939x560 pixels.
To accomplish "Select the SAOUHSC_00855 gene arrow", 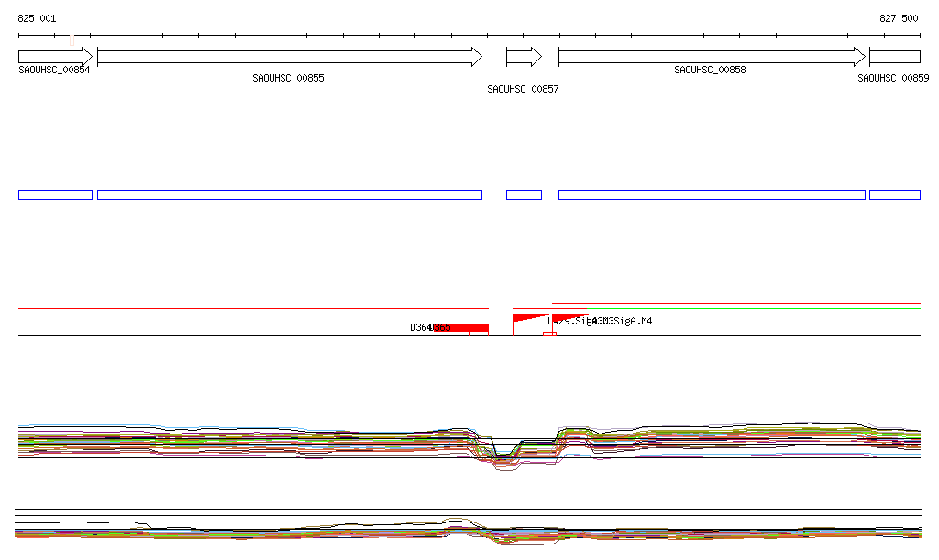I will (x=289, y=57).
